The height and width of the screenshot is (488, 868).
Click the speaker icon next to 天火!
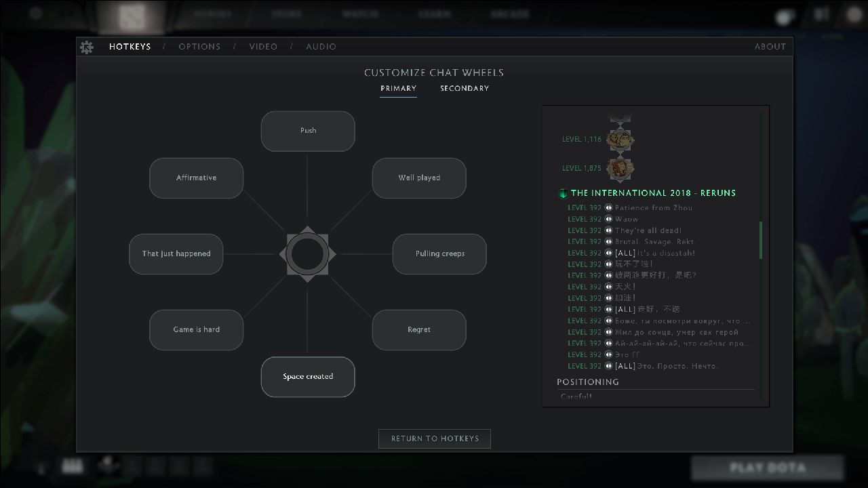coord(608,287)
